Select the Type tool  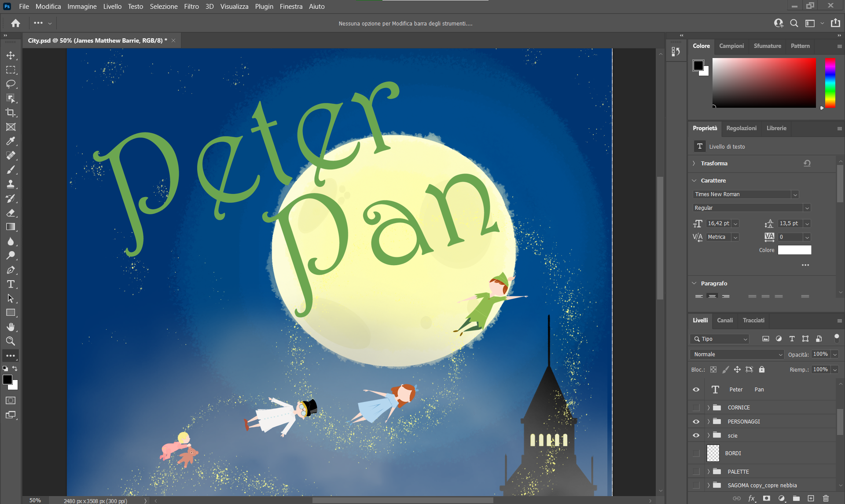[x=11, y=284]
